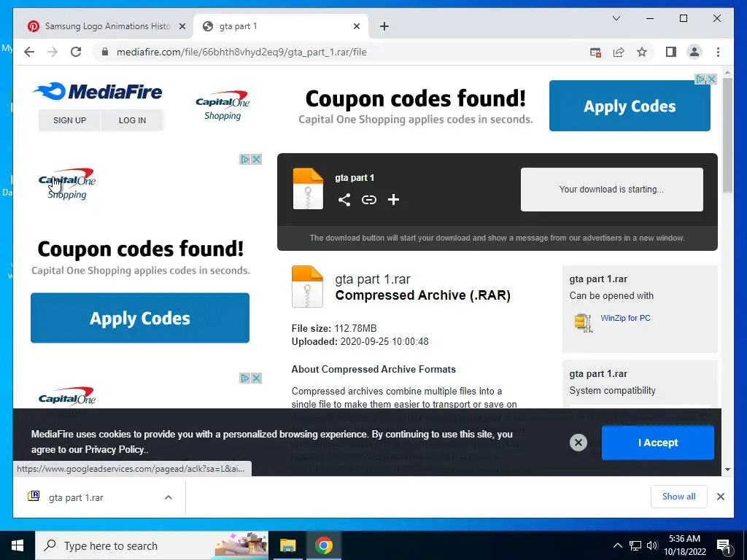Reload the page
The height and width of the screenshot is (560, 747).
coord(76,52)
